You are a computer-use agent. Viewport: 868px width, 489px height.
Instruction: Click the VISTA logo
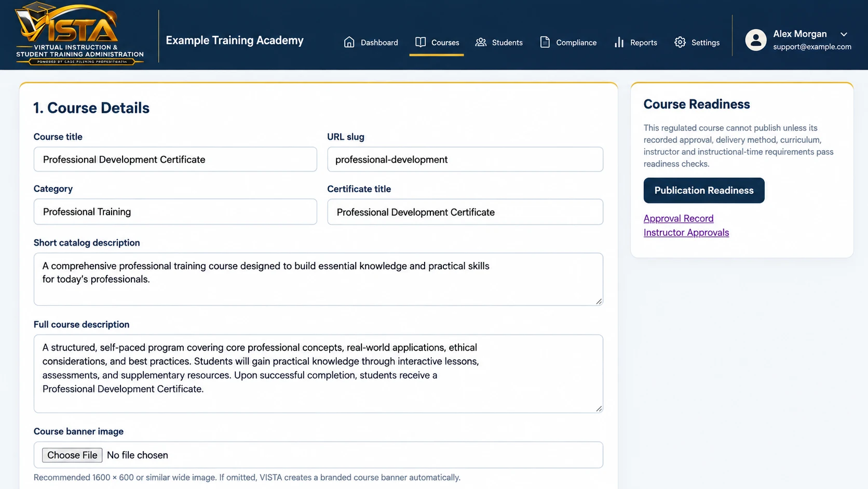click(x=79, y=33)
